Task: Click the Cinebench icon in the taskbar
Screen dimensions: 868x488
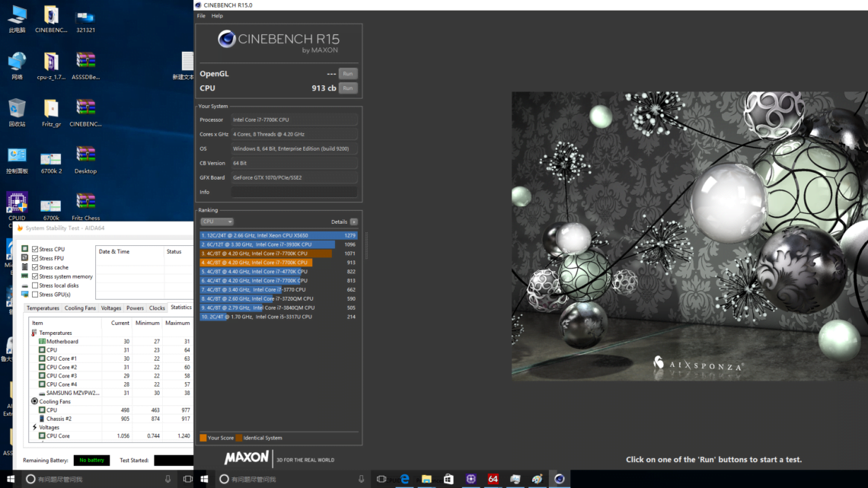Action: (560, 479)
